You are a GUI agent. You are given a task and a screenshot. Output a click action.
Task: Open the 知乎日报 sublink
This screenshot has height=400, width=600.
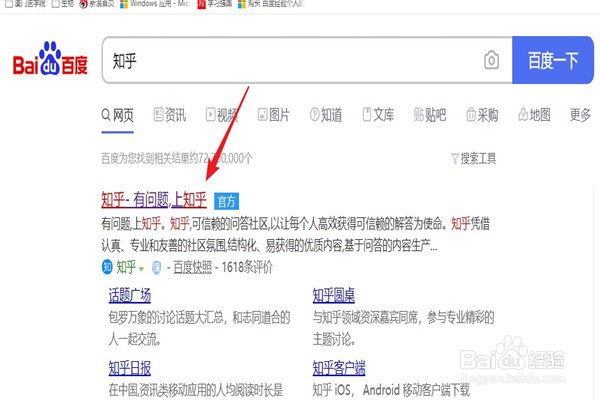130,368
